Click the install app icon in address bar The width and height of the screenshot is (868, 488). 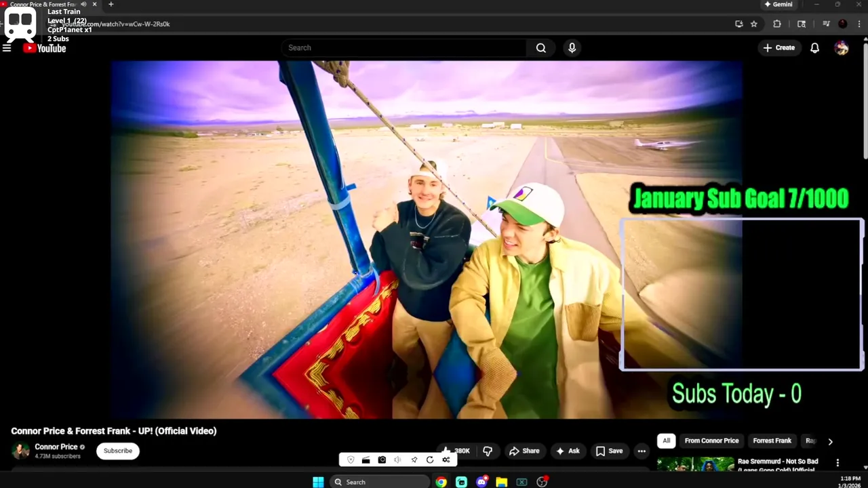pyautogui.click(x=739, y=24)
